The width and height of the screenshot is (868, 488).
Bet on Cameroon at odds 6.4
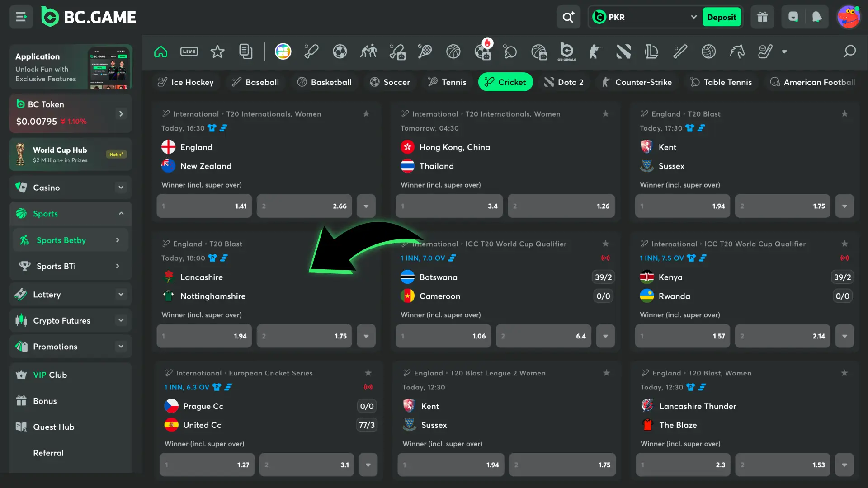543,336
